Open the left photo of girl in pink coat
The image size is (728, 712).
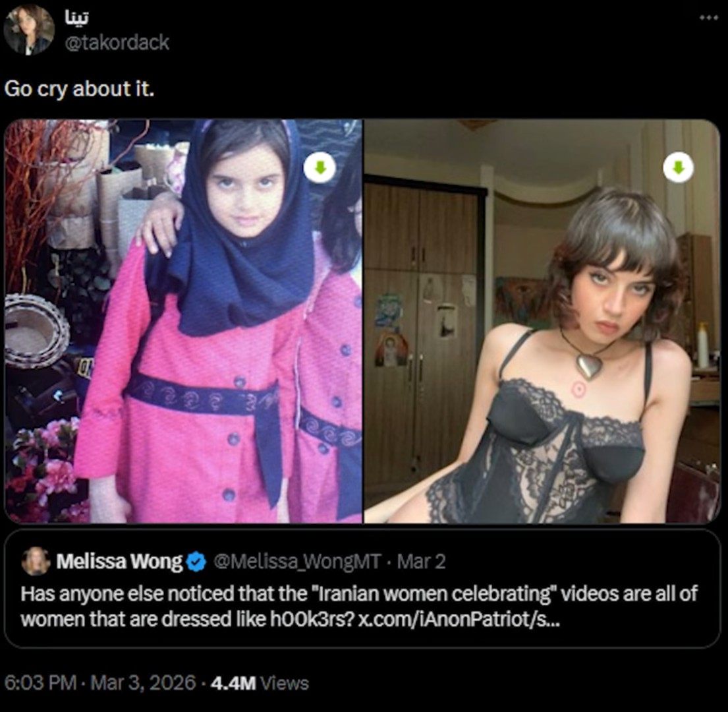pos(183,321)
